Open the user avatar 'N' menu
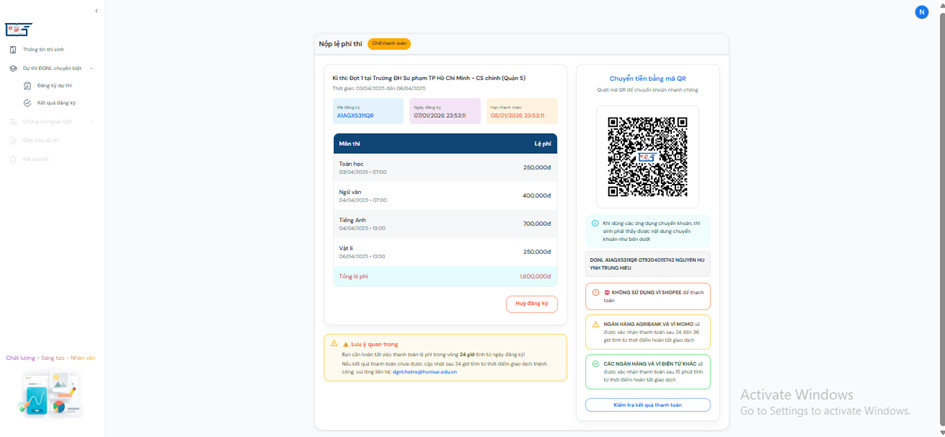The height and width of the screenshot is (437, 945). (x=921, y=12)
